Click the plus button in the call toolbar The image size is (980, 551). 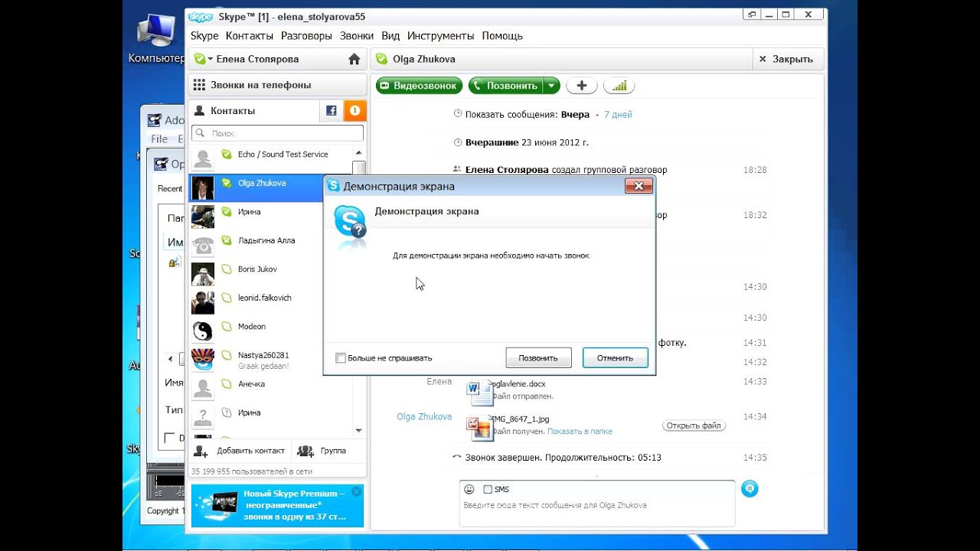coord(581,86)
